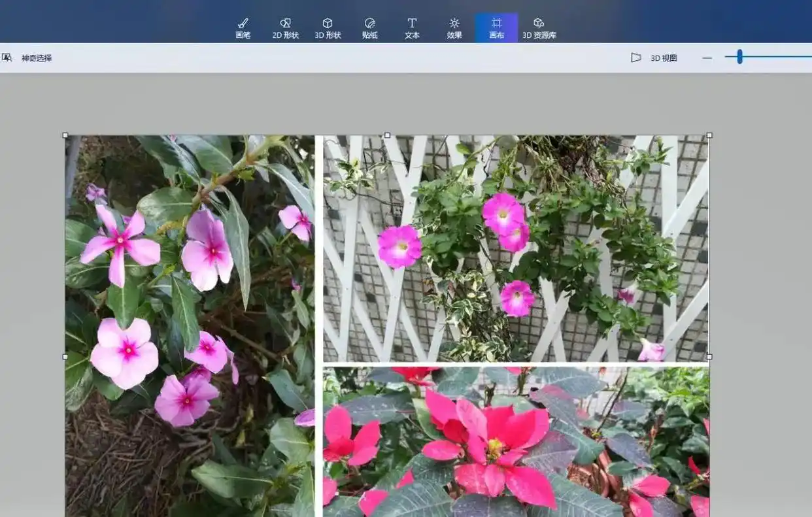Click the top-center canvas resize handle

pyautogui.click(x=387, y=135)
